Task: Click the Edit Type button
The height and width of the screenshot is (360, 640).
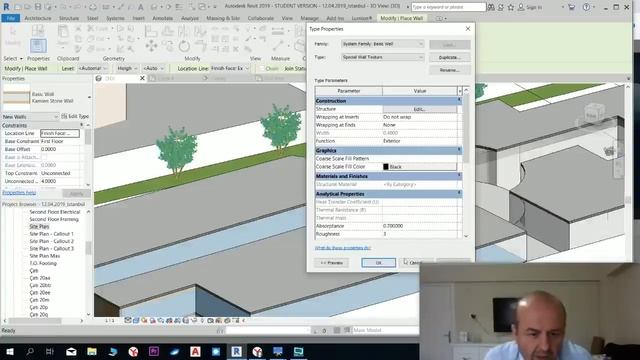Action: [75, 116]
